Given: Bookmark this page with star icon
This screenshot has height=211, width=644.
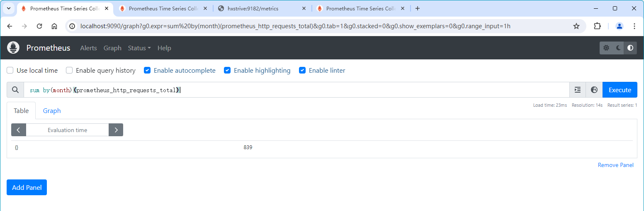Looking at the screenshot, I should click(x=576, y=26).
